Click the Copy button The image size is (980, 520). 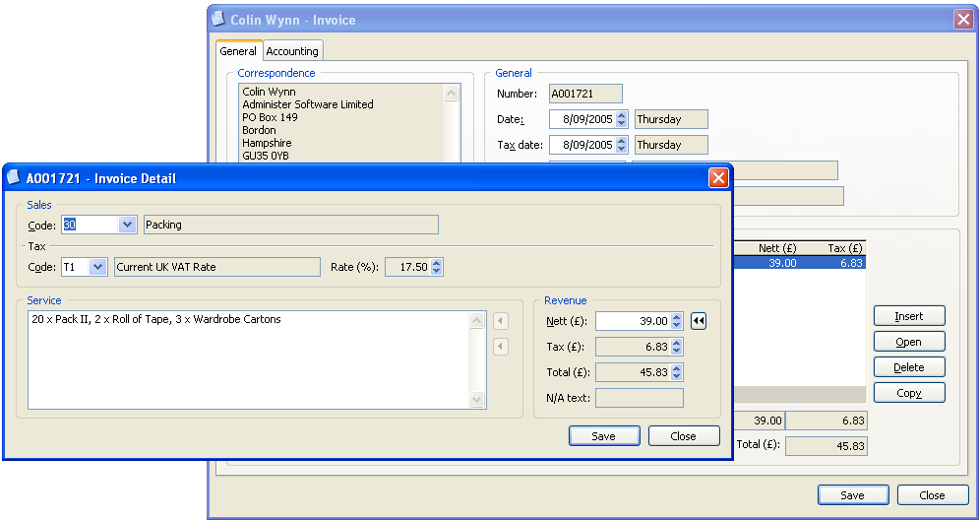point(909,393)
